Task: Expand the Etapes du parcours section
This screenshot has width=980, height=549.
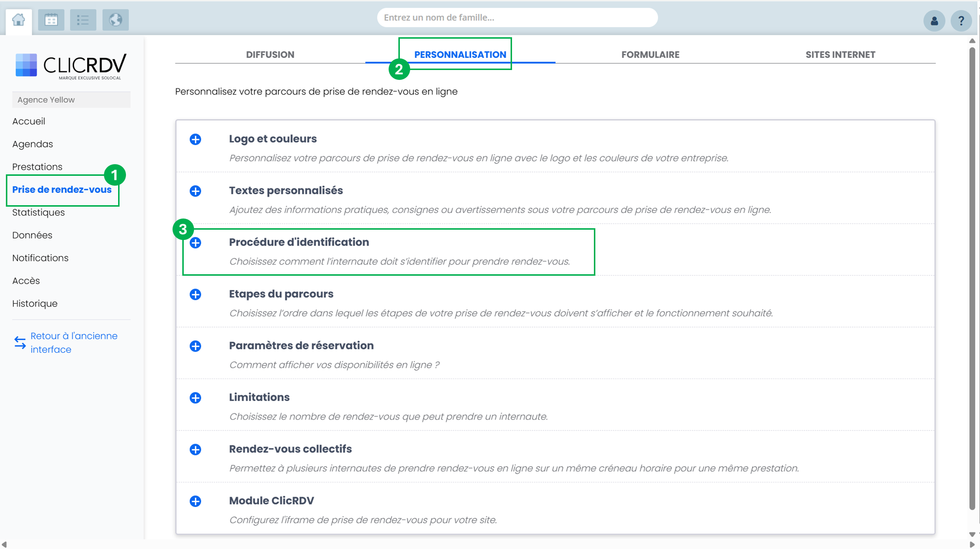Action: pyautogui.click(x=196, y=294)
